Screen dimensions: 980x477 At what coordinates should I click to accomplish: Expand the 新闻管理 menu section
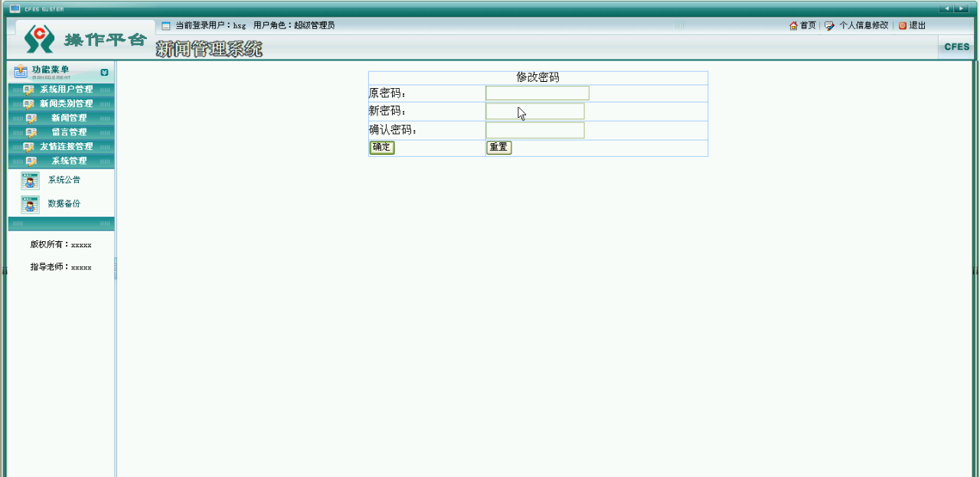point(61,118)
